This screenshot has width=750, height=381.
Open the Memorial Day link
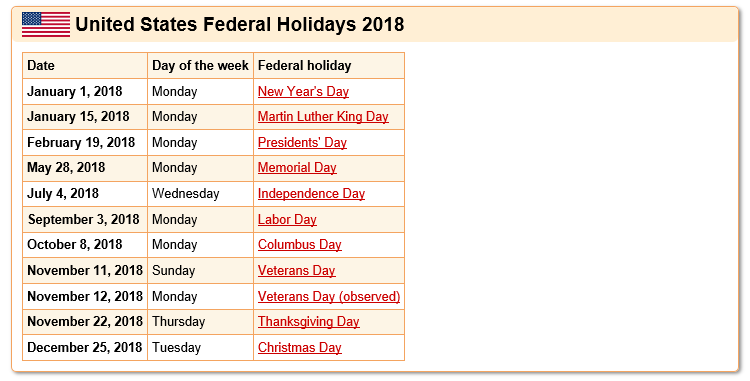pos(297,168)
